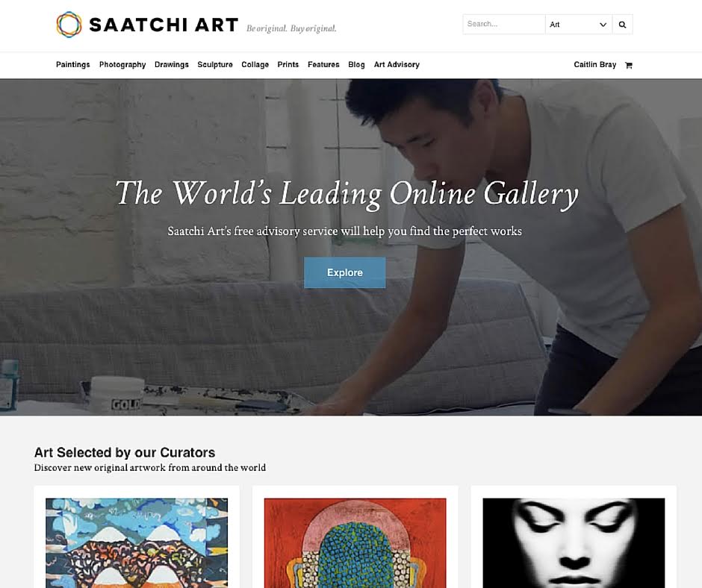Viewport: 702px width, 588px height.
Task: Open Caitlin Bray account menu
Action: pyautogui.click(x=594, y=64)
